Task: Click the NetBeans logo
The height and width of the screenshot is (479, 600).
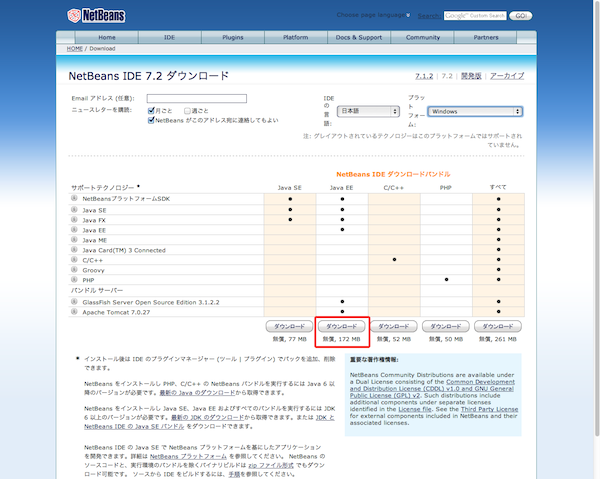Action: 96,16
